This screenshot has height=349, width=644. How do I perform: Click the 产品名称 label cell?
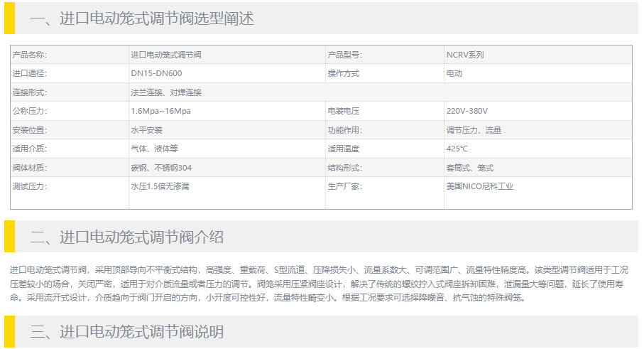30,55
